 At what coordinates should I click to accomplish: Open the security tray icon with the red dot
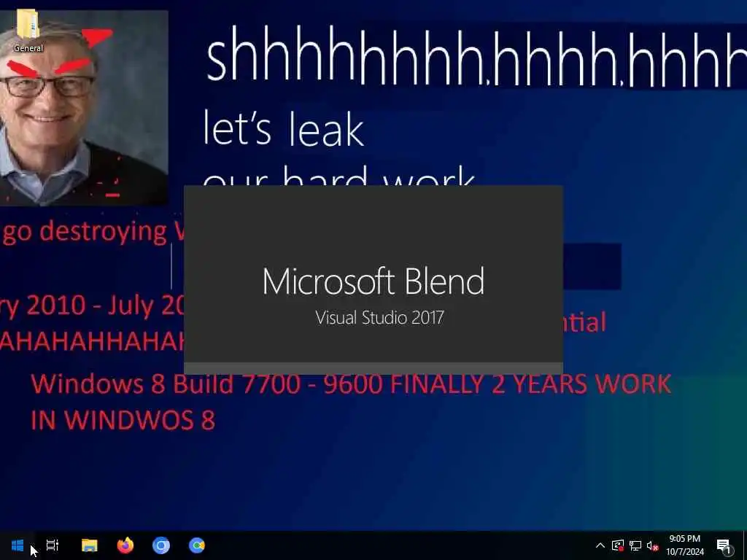(x=618, y=545)
